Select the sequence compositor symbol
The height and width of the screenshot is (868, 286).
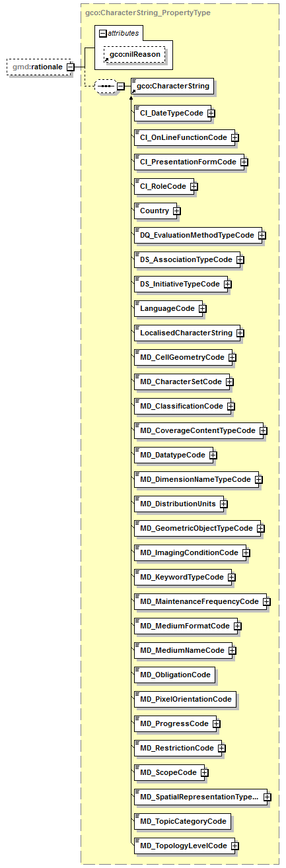tap(106, 86)
